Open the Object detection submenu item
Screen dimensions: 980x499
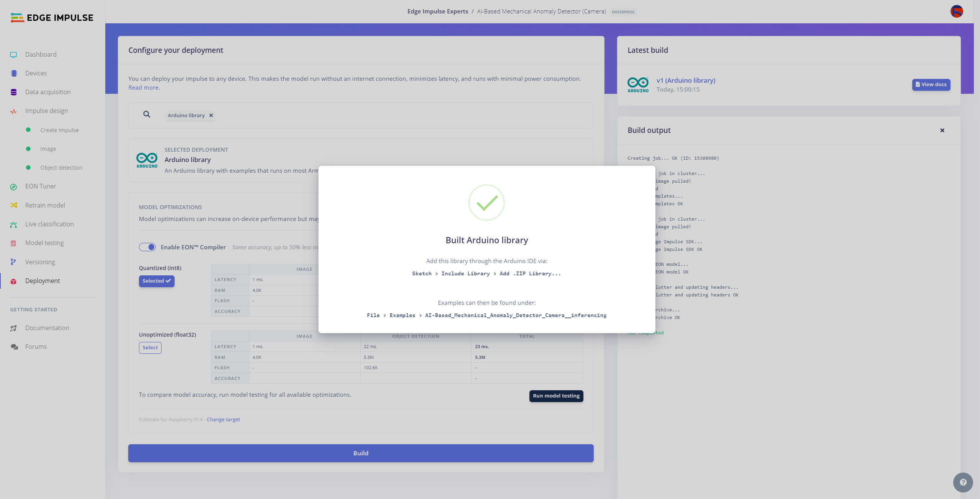click(61, 168)
